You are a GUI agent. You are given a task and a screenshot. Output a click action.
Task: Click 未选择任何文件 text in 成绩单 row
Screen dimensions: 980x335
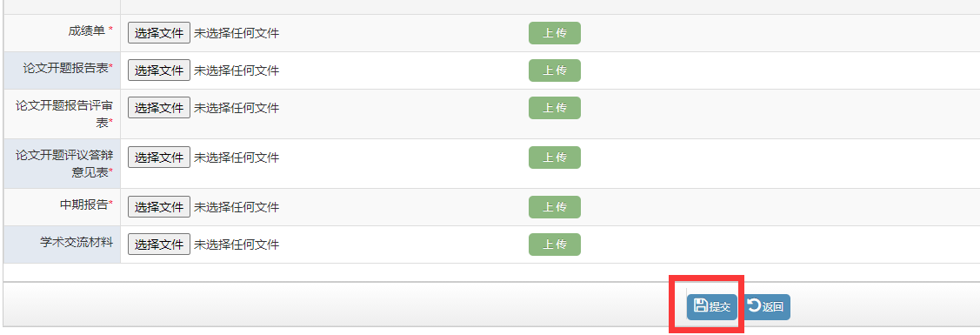coord(237,34)
